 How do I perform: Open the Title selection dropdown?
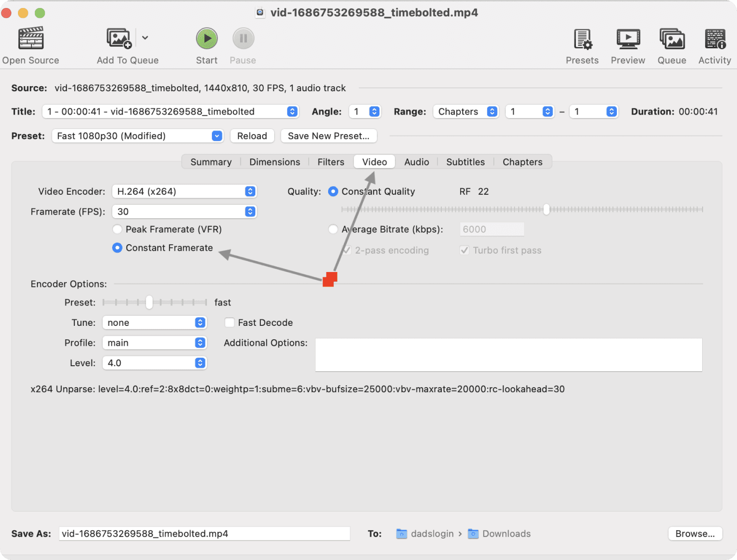coord(171,112)
